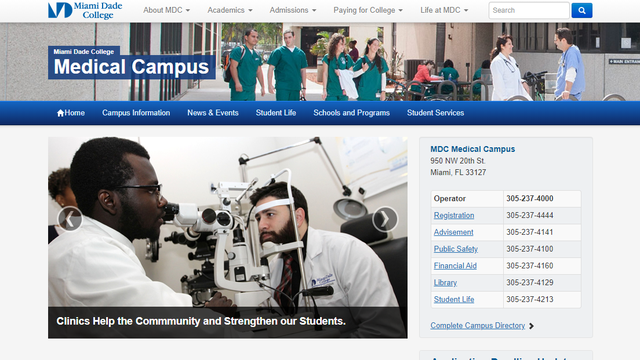
Task: Click financial aid number 305-237-4160
Action: pyautogui.click(x=530, y=265)
